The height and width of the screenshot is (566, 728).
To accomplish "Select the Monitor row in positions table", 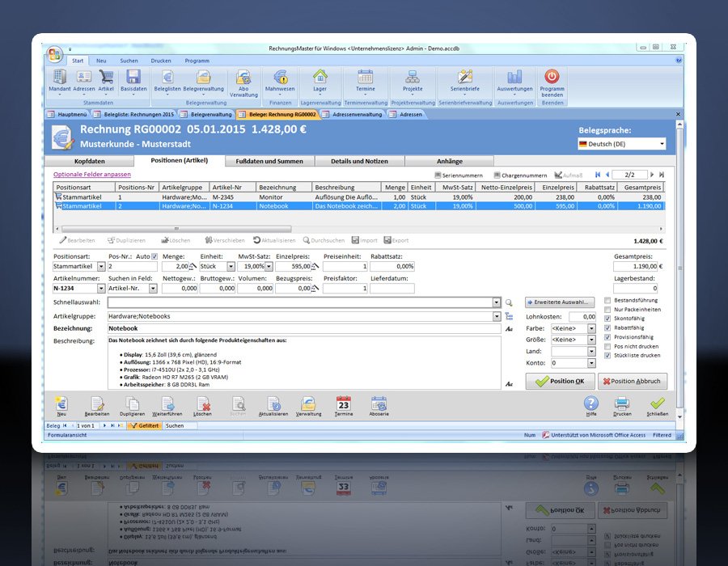I will click(359, 197).
